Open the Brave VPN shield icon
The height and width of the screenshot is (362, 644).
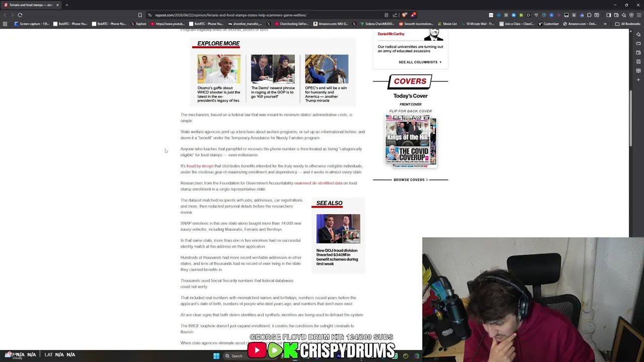pos(631,15)
